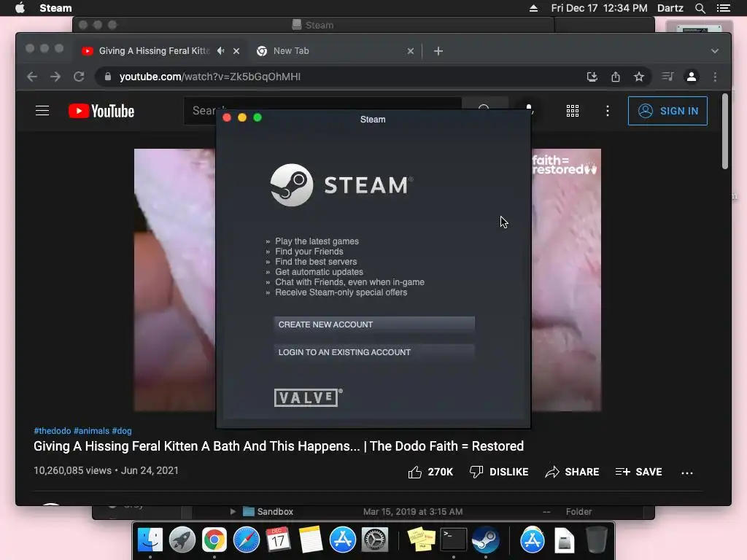This screenshot has height=560, width=747.
Task: Click the #animals hashtag
Action: point(91,431)
